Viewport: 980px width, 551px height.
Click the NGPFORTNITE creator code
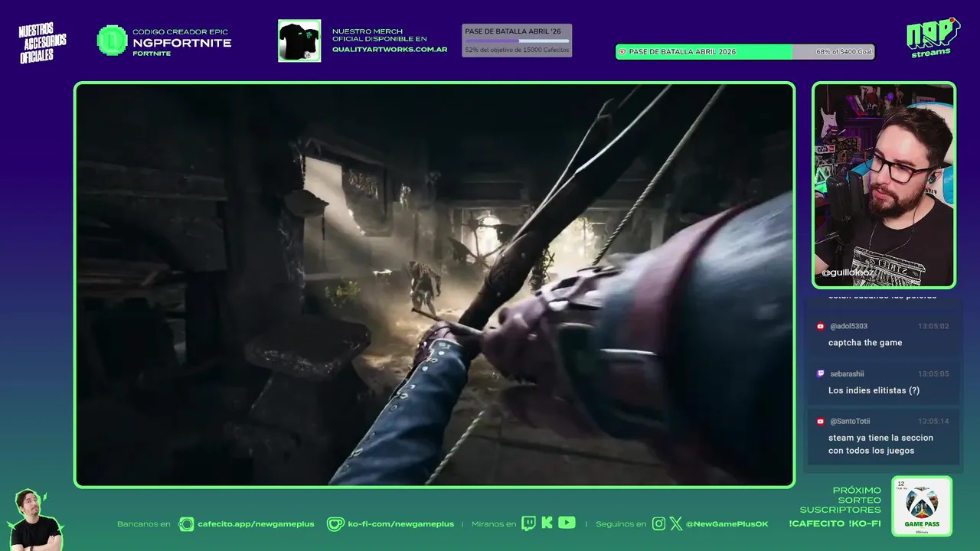coord(182,43)
